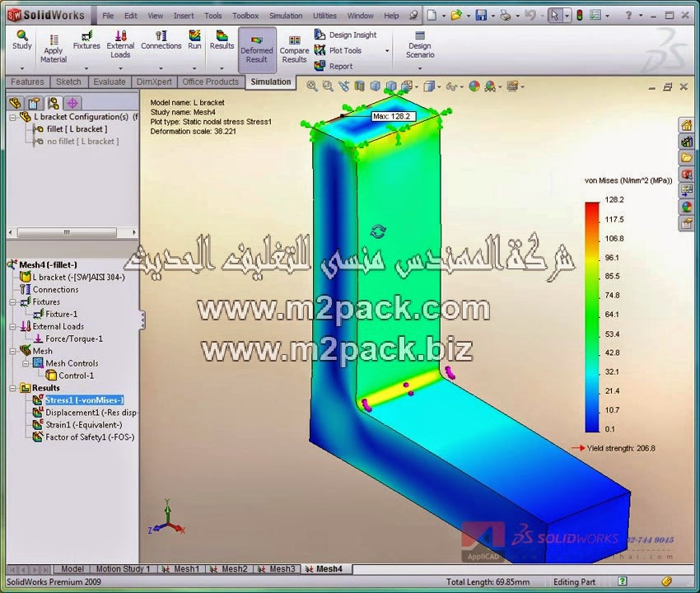Open the Results tool

click(222, 40)
